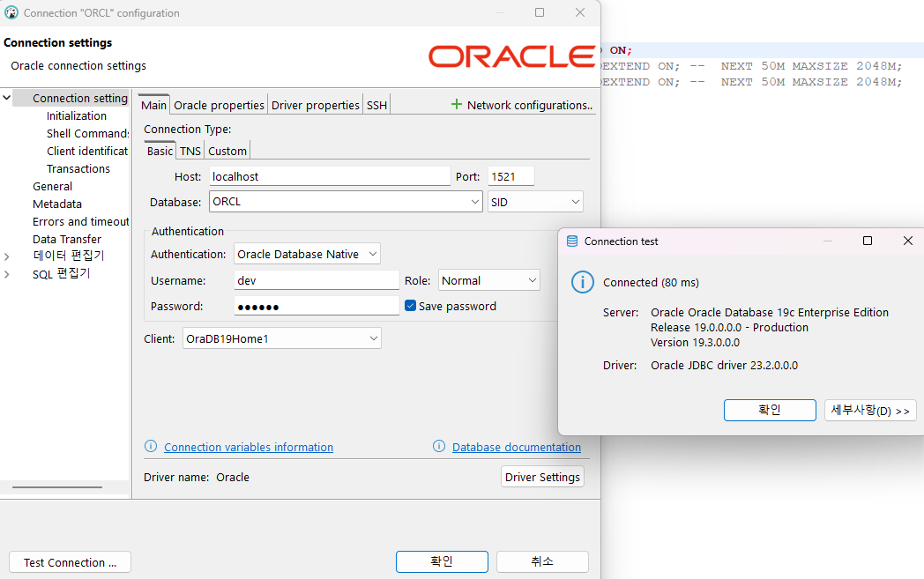The image size is (924, 579).
Task: Click 확인 in the configuration window
Action: point(442,561)
